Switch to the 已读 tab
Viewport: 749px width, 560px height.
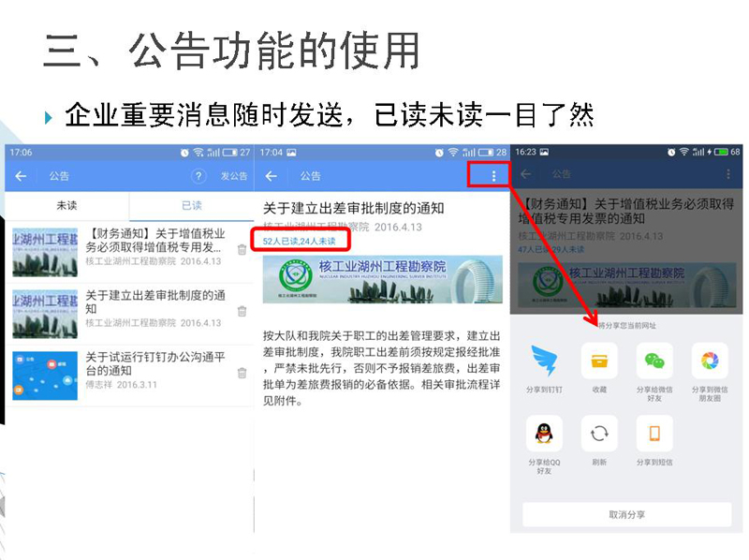pos(192,205)
